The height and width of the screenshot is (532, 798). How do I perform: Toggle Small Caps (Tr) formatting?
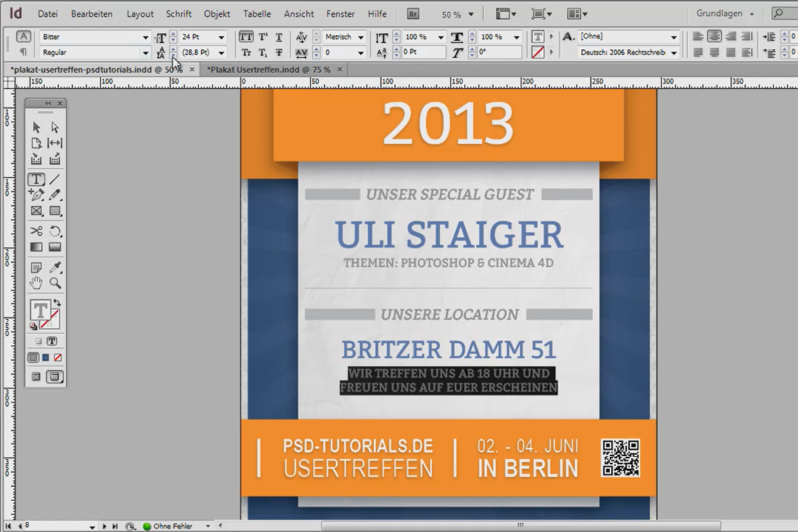click(x=246, y=53)
